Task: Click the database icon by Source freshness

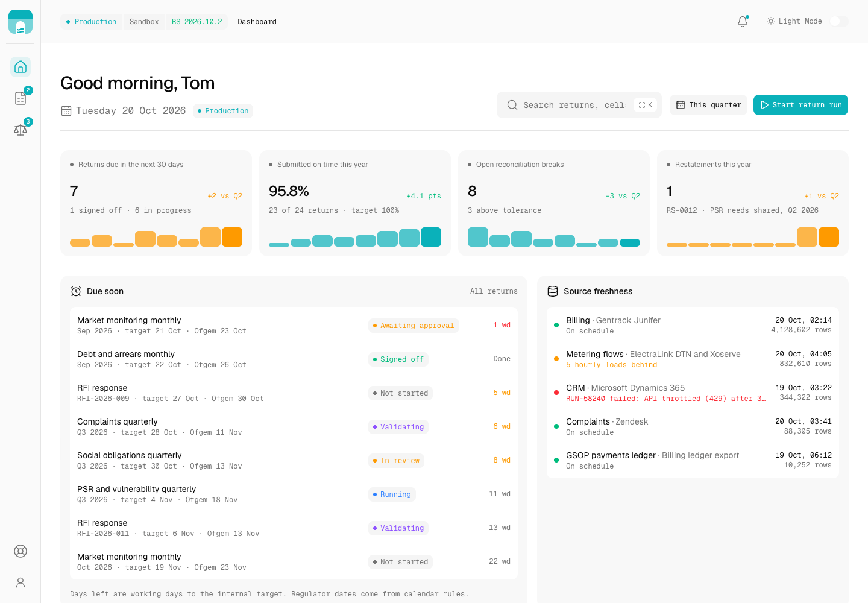Action: 553,291
